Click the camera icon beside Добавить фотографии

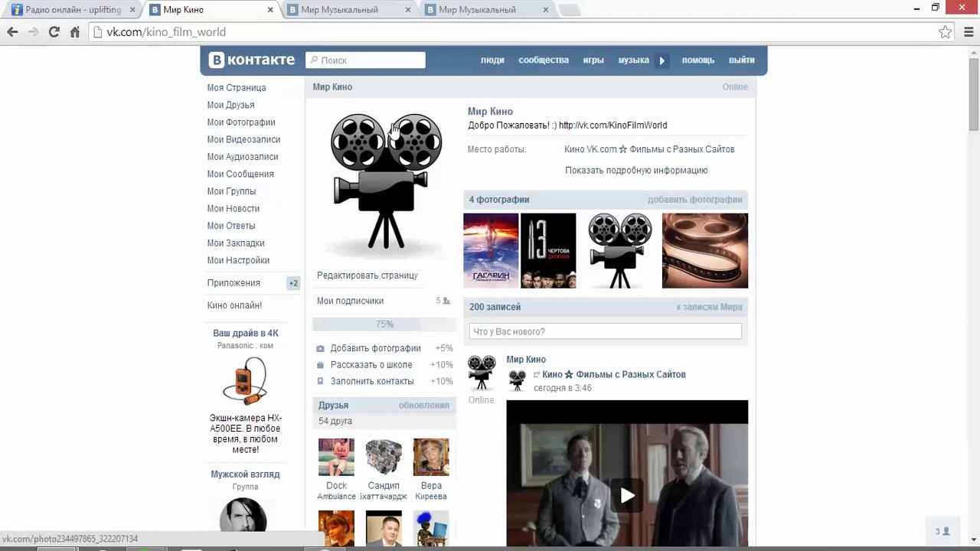(321, 348)
